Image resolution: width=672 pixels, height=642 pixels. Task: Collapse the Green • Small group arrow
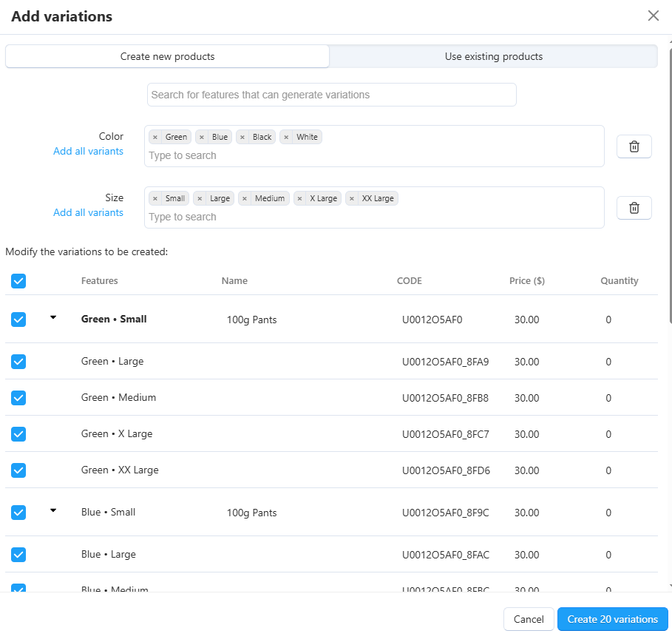tap(53, 317)
